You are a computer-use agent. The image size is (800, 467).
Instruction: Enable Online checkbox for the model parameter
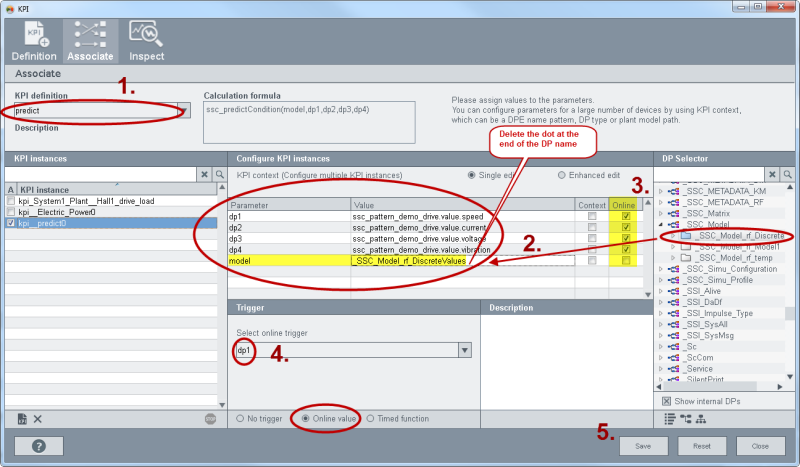click(626, 261)
